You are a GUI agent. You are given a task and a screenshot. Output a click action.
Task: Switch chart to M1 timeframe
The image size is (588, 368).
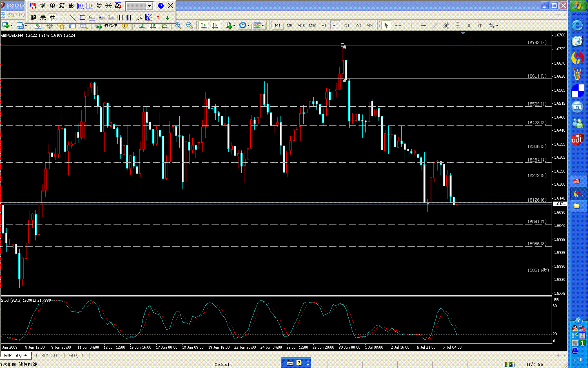point(278,25)
